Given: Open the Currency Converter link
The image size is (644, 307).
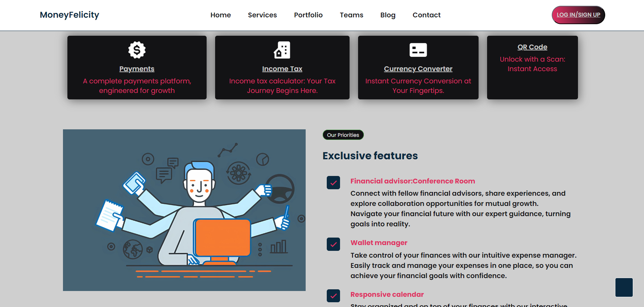Looking at the screenshot, I should pyautogui.click(x=418, y=69).
